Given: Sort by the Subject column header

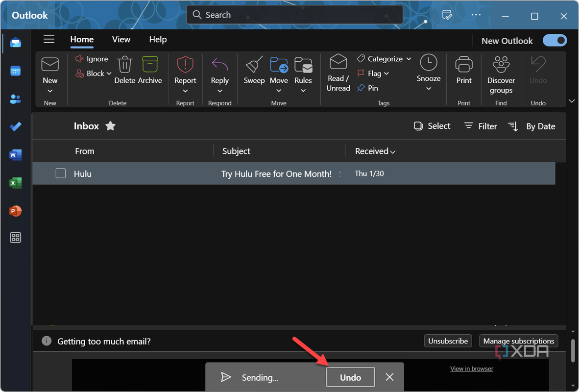Looking at the screenshot, I should tap(236, 151).
